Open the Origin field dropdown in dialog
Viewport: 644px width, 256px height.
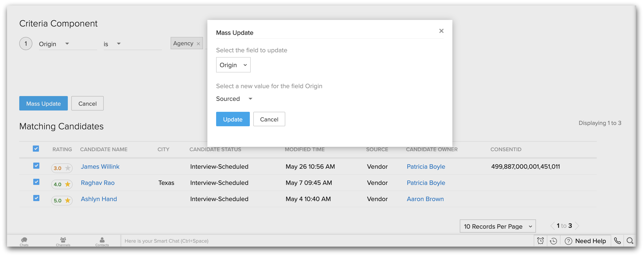pos(233,65)
